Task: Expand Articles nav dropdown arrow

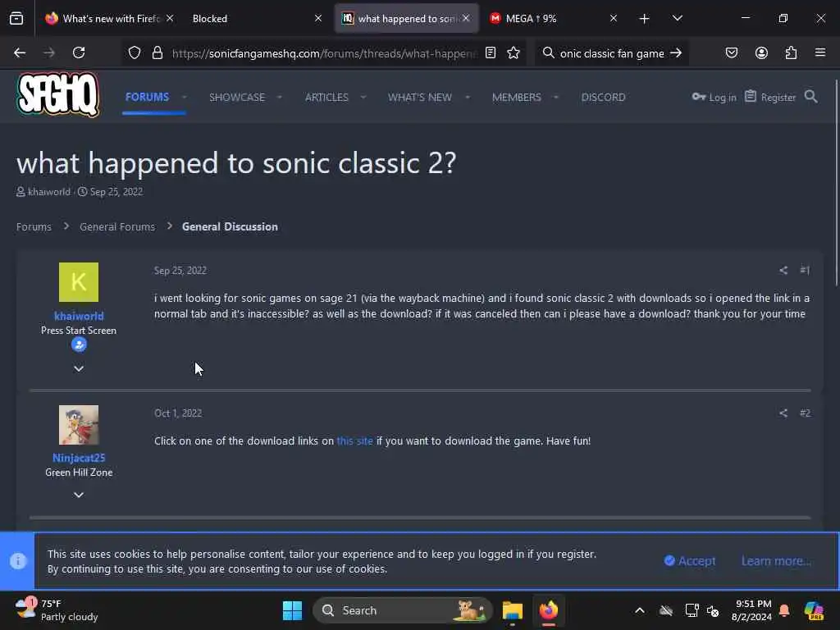Action: (363, 98)
